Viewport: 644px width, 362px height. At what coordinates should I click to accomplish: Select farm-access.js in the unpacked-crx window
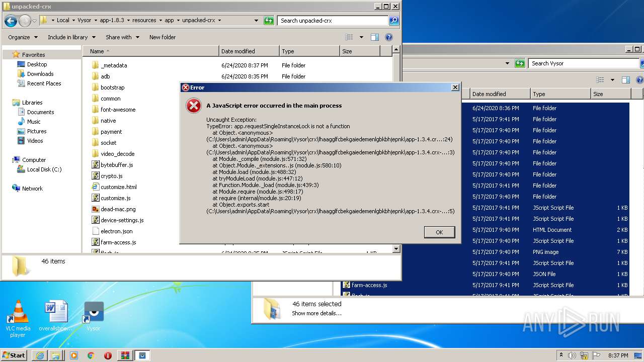(118, 242)
